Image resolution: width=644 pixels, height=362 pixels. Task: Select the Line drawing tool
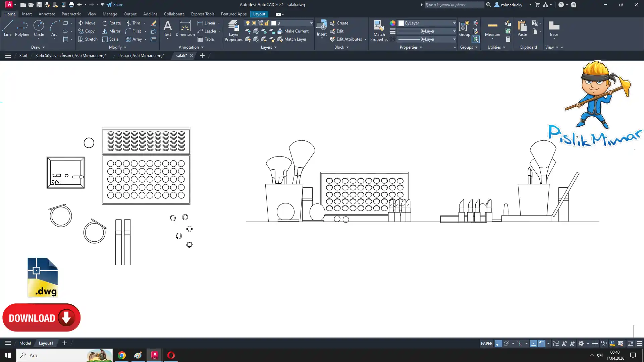[7, 28]
